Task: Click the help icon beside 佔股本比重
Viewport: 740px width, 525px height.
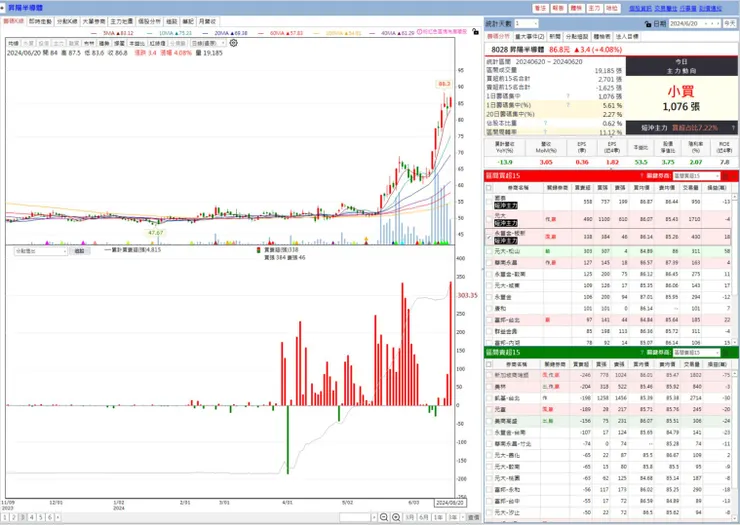Action: [545, 123]
